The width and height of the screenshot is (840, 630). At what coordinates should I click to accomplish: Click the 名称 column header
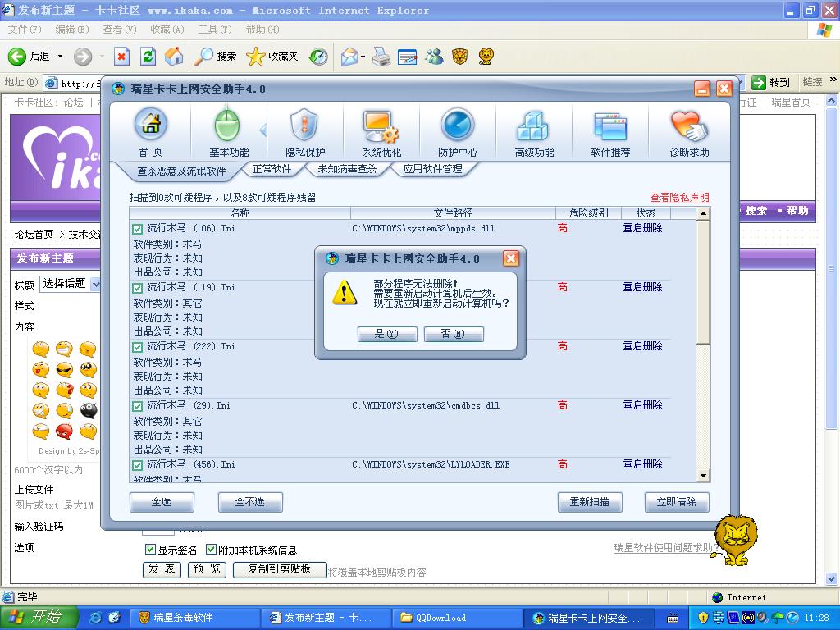pos(240,213)
